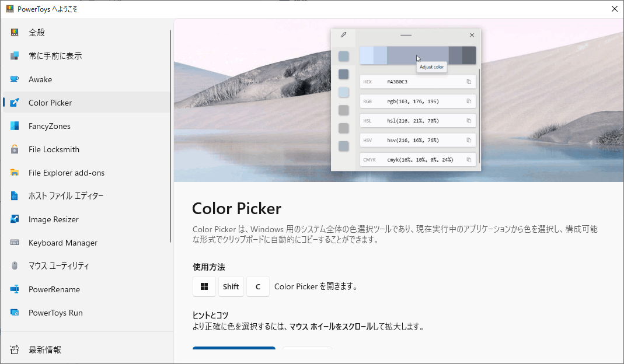Click the PowerRename icon

[15, 289]
